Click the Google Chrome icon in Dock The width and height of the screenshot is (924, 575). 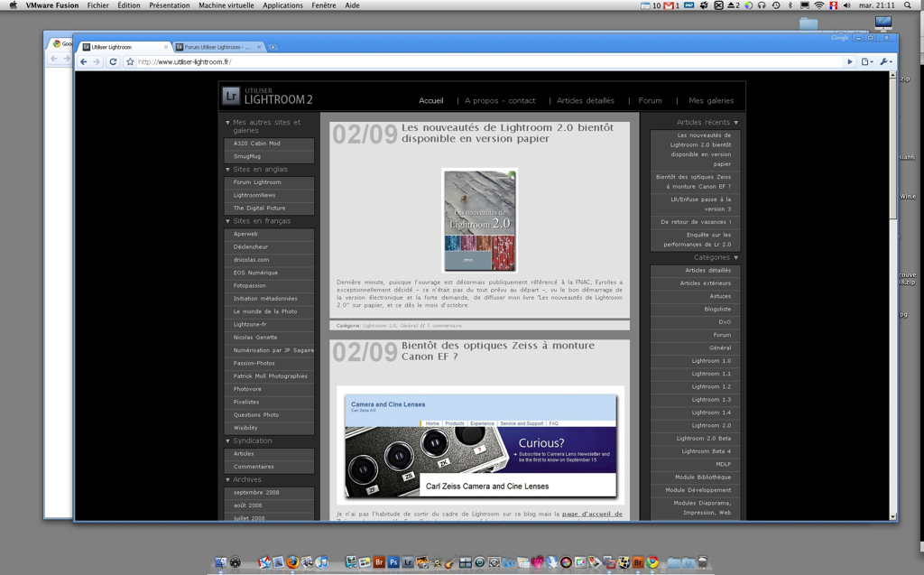point(652,562)
